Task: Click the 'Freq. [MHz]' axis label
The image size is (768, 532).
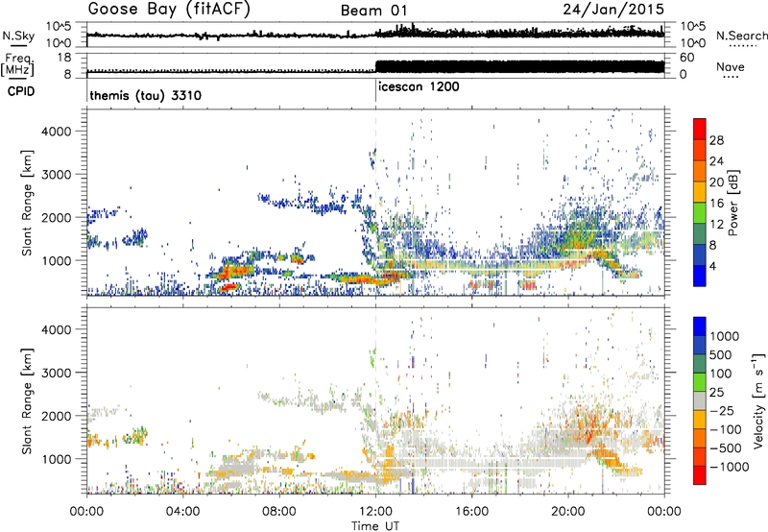Action: pyautogui.click(x=17, y=64)
